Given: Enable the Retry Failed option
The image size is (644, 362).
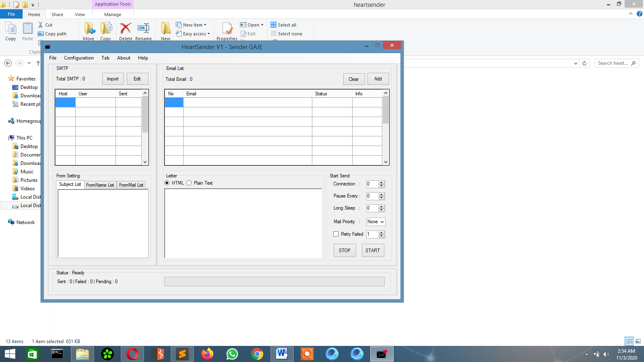Looking at the screenshot, I should 336,234.
